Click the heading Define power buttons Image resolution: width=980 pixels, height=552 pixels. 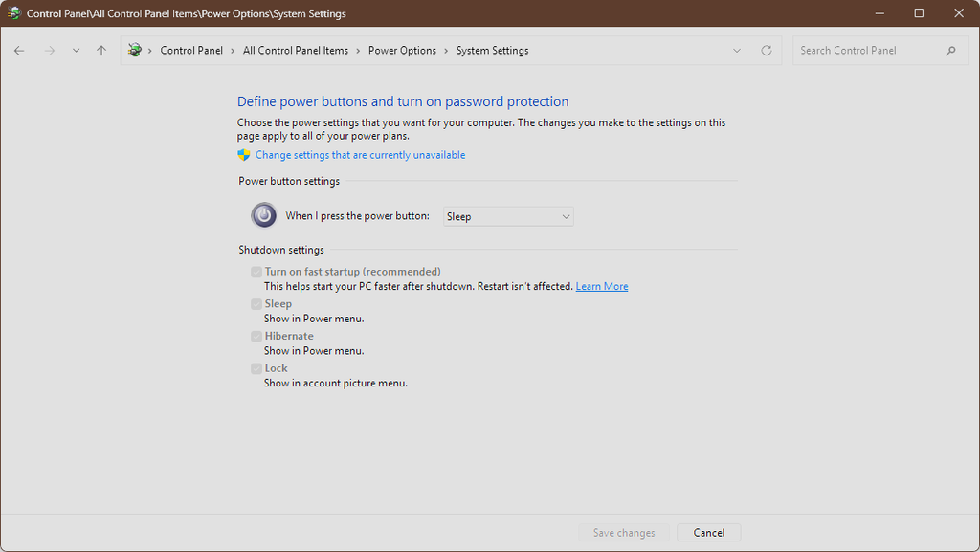tap(403, 101)
